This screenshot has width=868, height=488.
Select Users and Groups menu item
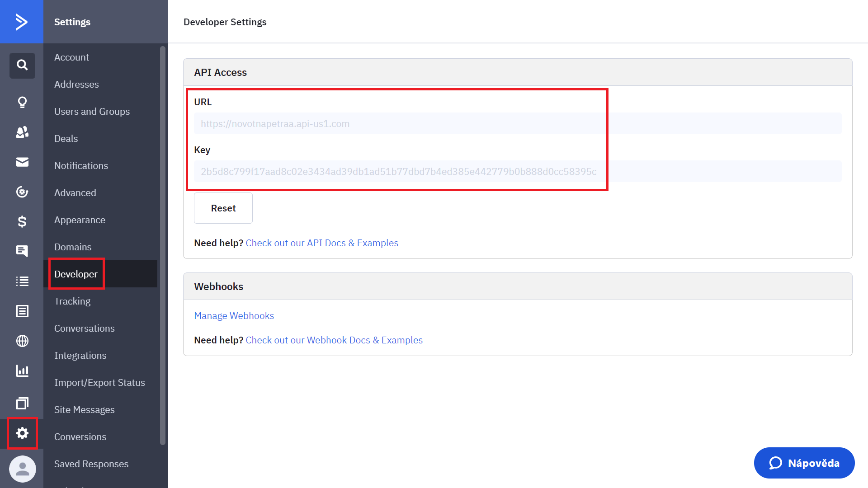click(92, 112)
